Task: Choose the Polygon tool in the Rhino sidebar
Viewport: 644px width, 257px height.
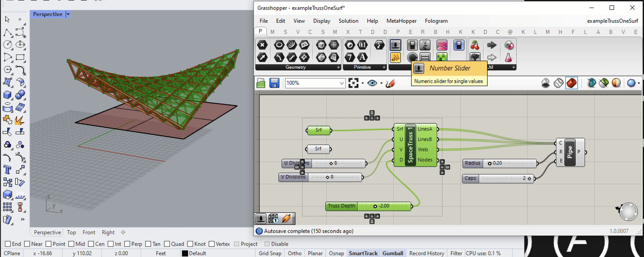Action: click(x=8, y=70)
